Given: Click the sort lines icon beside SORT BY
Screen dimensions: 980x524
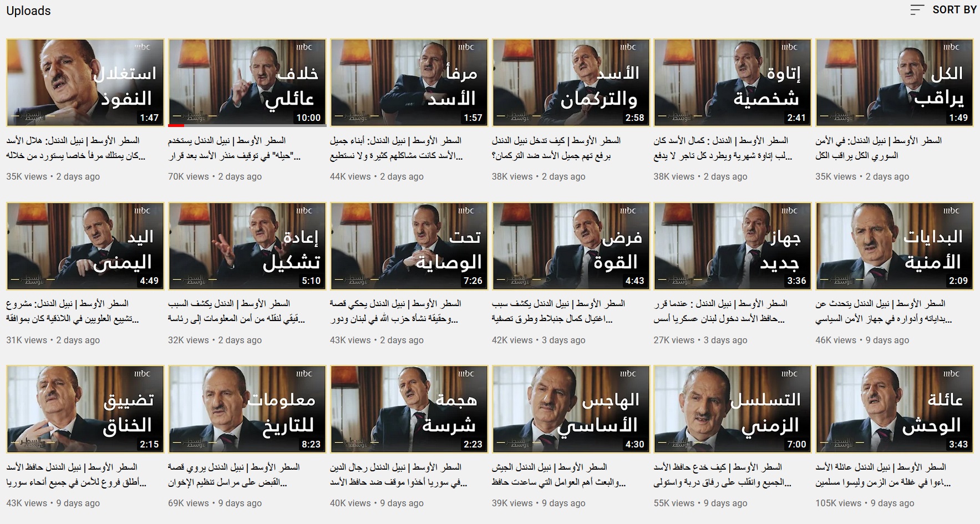Looking at the screenshot, I should click(917, 9).
